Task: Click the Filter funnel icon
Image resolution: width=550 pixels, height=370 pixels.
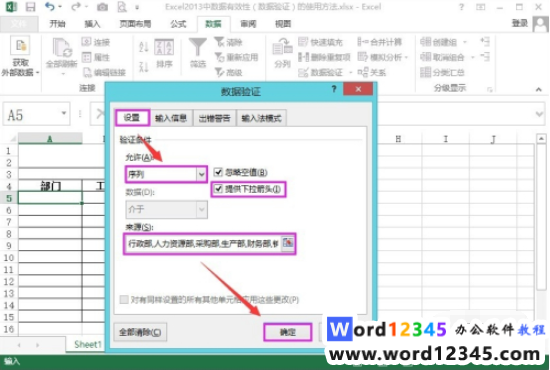Action: click(x=197, y=47)
